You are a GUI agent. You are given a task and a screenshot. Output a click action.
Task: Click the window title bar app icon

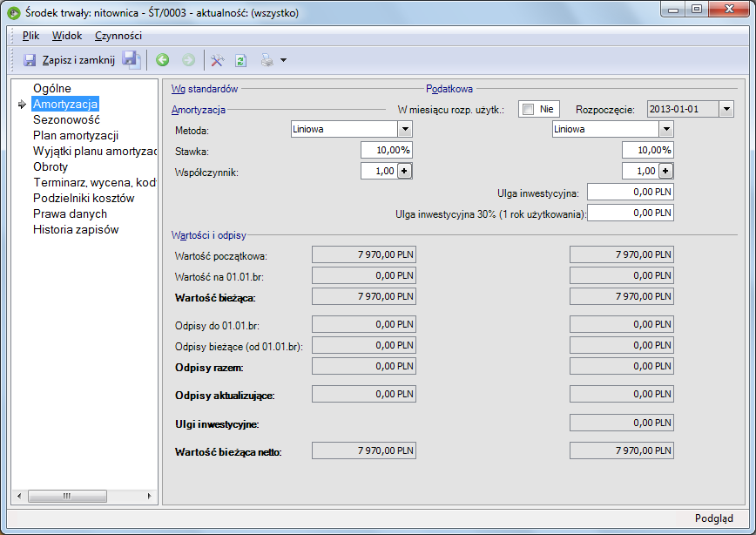14,13
